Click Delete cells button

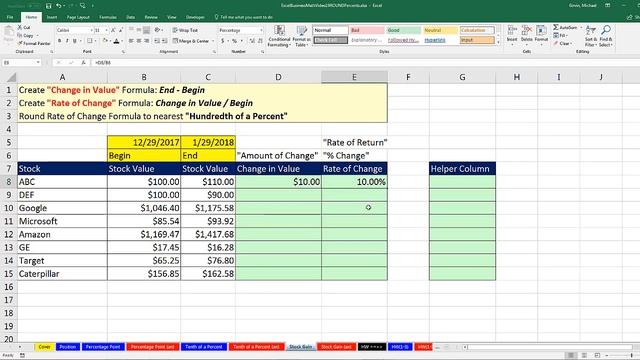(x=527, y=34)
